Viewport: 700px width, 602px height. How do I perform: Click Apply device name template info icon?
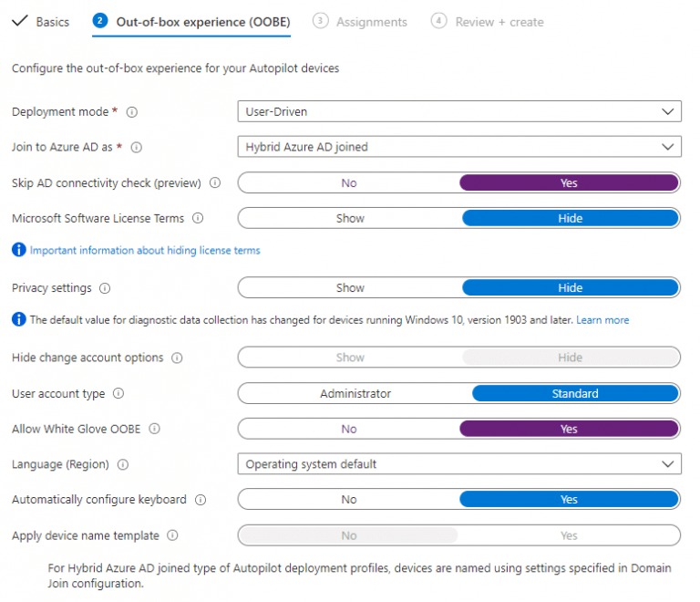pos(172,535)
